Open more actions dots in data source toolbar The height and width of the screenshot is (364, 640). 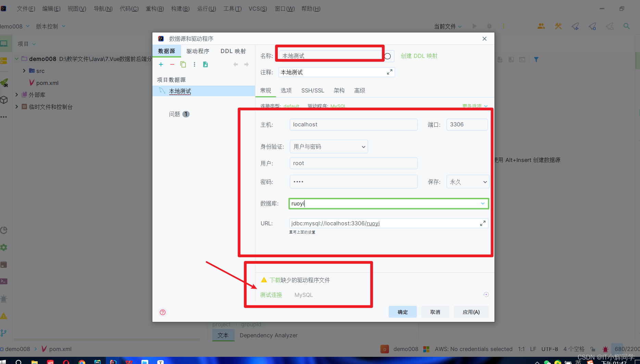194,64
